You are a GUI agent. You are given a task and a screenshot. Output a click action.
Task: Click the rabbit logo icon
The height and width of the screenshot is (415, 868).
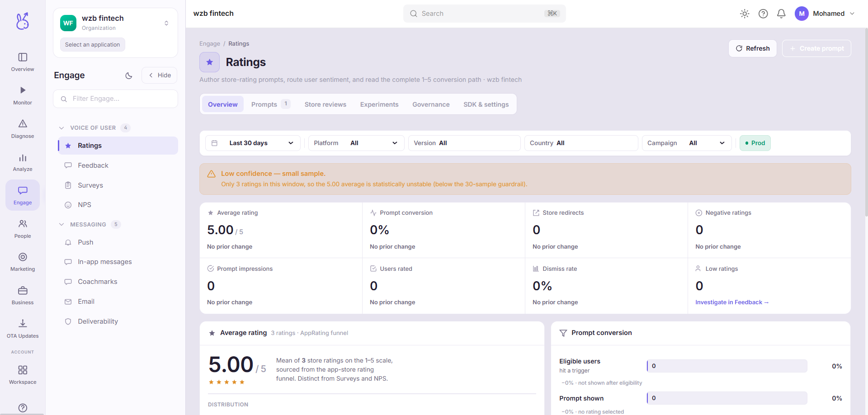click(x=23, y=21)
